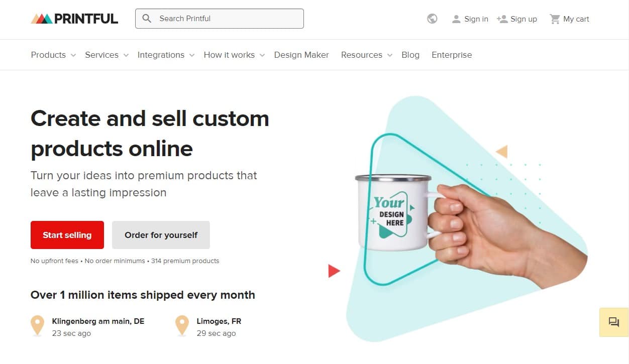The width and height of the screenshot is (629, 364).
Task: Open the language globe selector
Action: pyautogui.click(x=432, y=19)
